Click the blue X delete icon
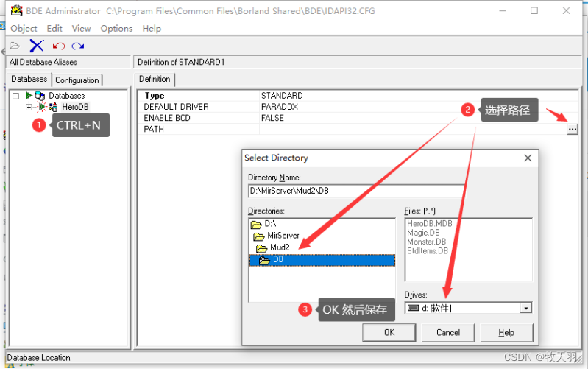This screenshot has width=588, height=369. 36,46
